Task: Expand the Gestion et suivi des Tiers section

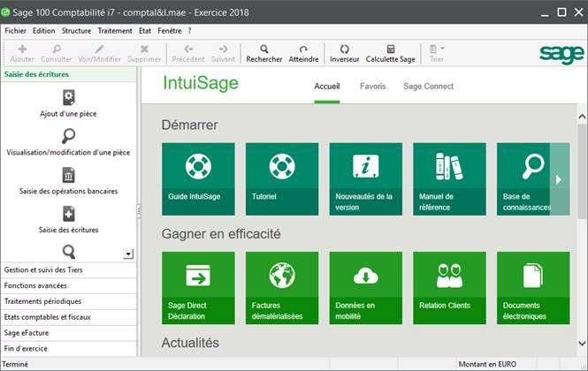Action: click(69, 269)
